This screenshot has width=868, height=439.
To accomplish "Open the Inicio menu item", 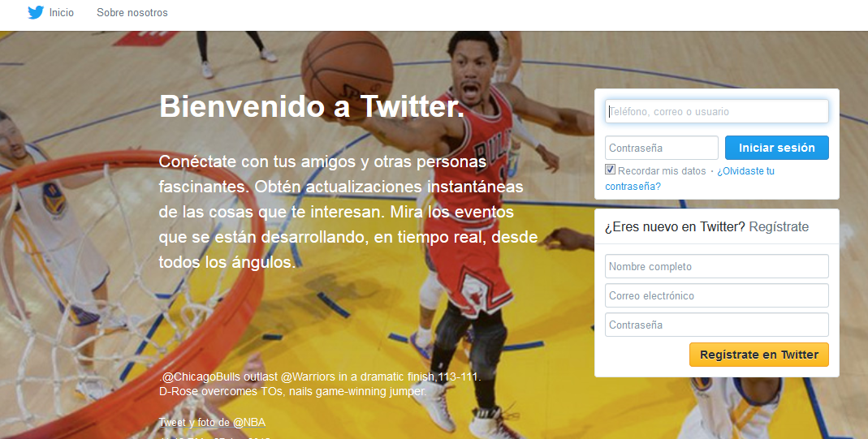I will (x=61, y=12).
